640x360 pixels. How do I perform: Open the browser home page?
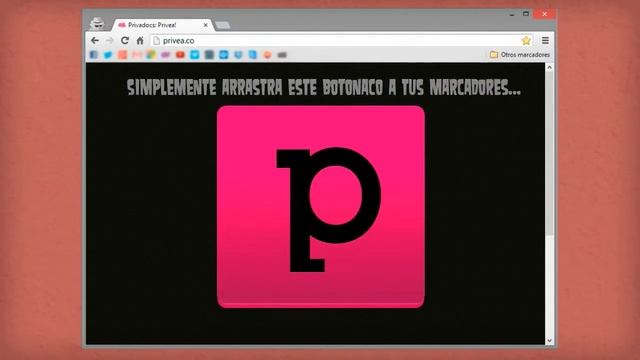140,40
